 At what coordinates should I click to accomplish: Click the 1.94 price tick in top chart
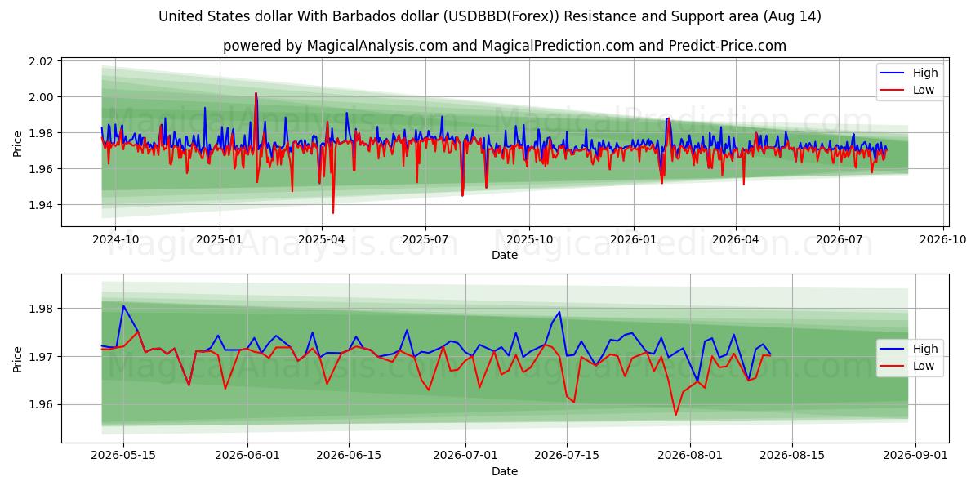click(42, 205)
